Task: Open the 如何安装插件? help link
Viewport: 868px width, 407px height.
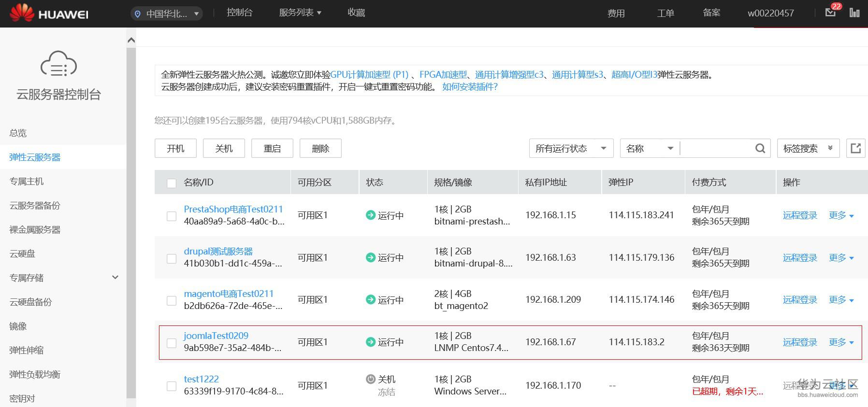Action: (470, 87)
